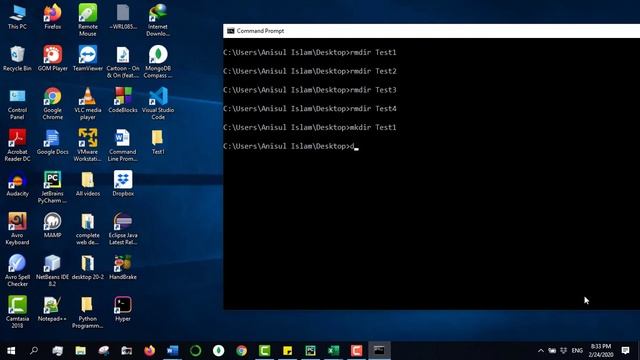Screen dimensions: 640x360
Task: Select Avro Keyboard desktop icon
Action: tap(17, 229)
